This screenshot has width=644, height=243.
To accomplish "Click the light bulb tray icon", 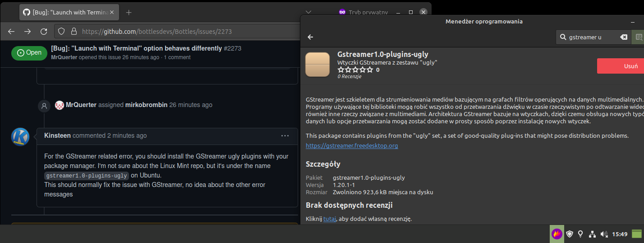I will click(580, 234).
